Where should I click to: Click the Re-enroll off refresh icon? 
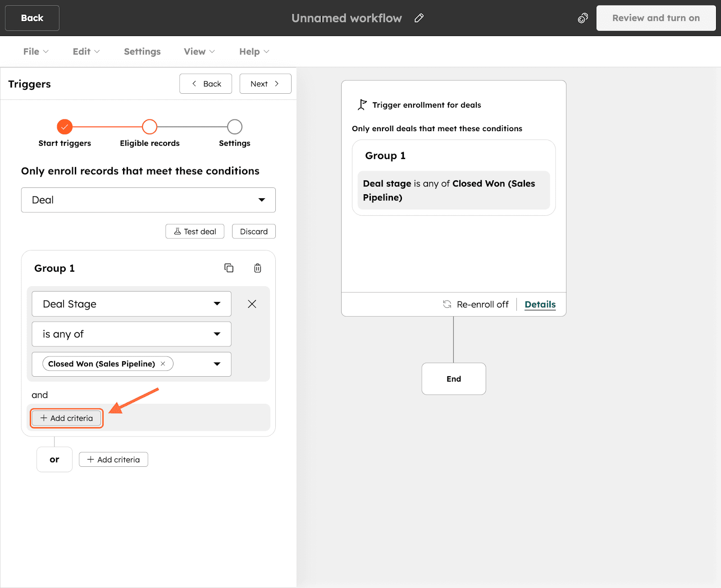[447, 304]
